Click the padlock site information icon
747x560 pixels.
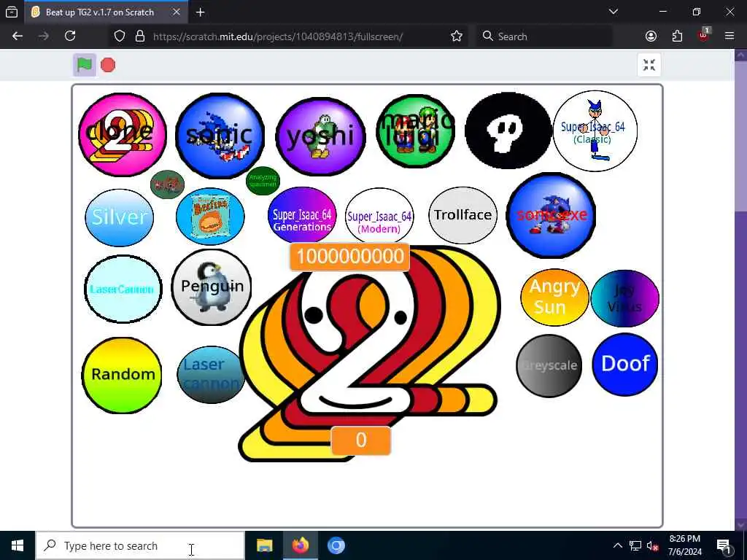(x=140, y=36)
